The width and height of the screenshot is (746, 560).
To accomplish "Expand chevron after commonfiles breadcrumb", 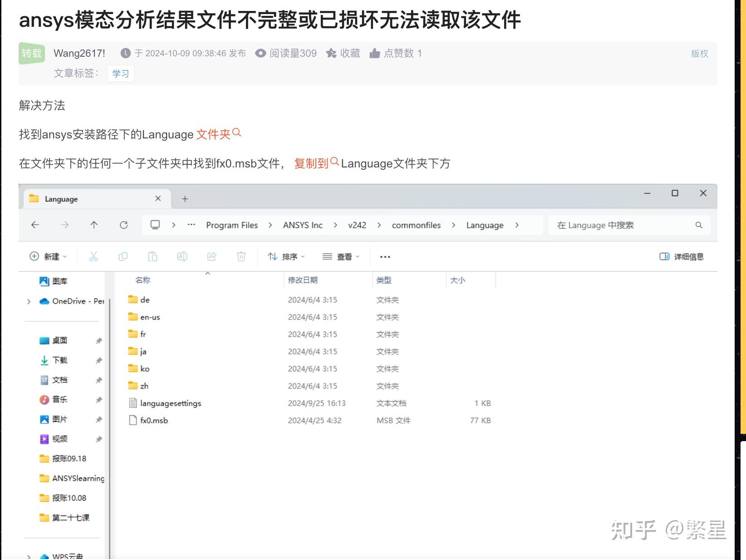I will coord(453,225).
